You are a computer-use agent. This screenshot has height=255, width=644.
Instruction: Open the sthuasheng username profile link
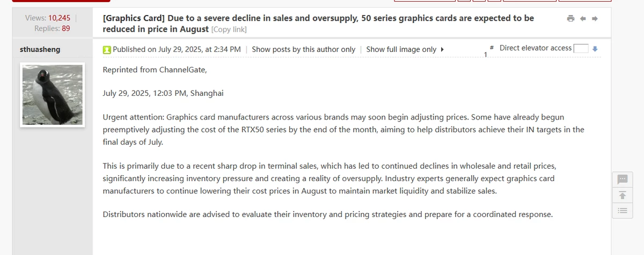40,49
